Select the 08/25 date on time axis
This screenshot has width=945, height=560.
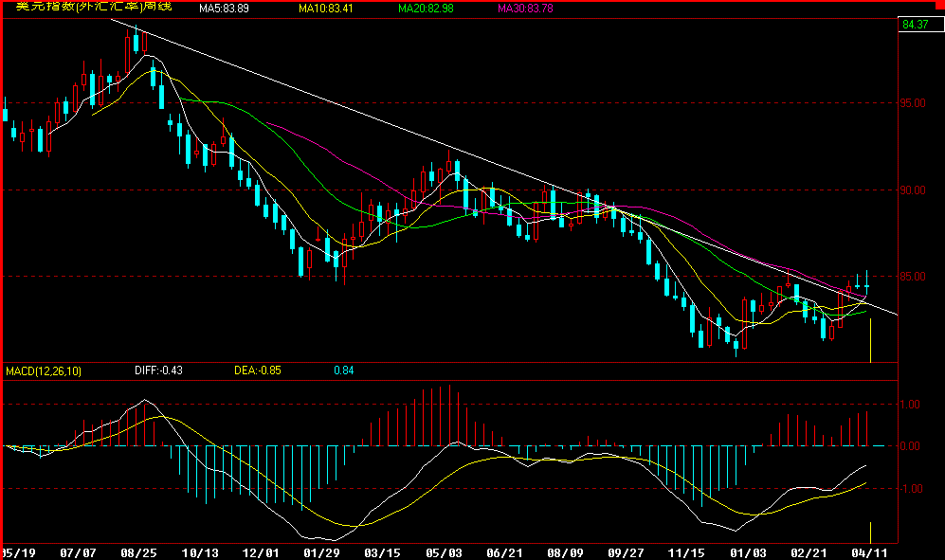click(139, 551)
